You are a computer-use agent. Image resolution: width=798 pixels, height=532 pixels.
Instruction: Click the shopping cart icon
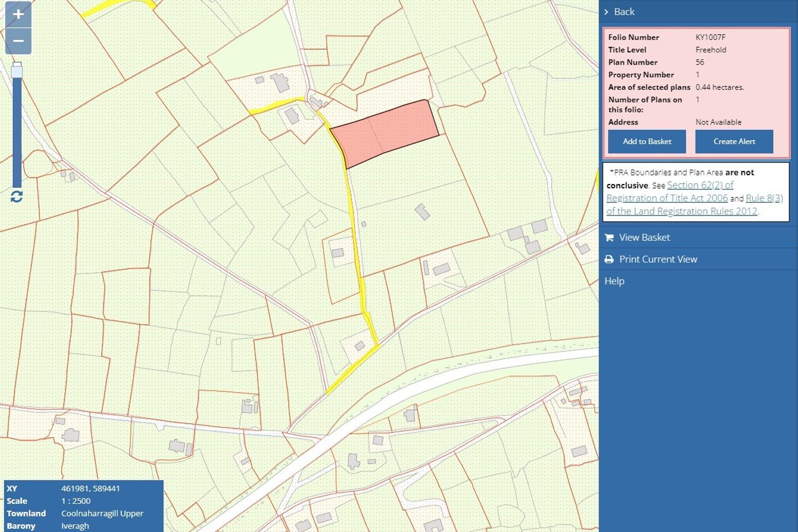[x=609, y=238]
